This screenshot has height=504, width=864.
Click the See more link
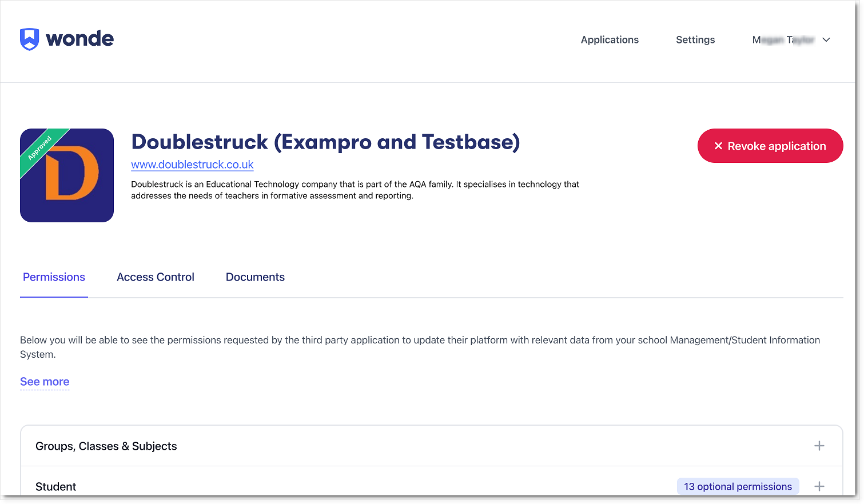tap(45, 382)
